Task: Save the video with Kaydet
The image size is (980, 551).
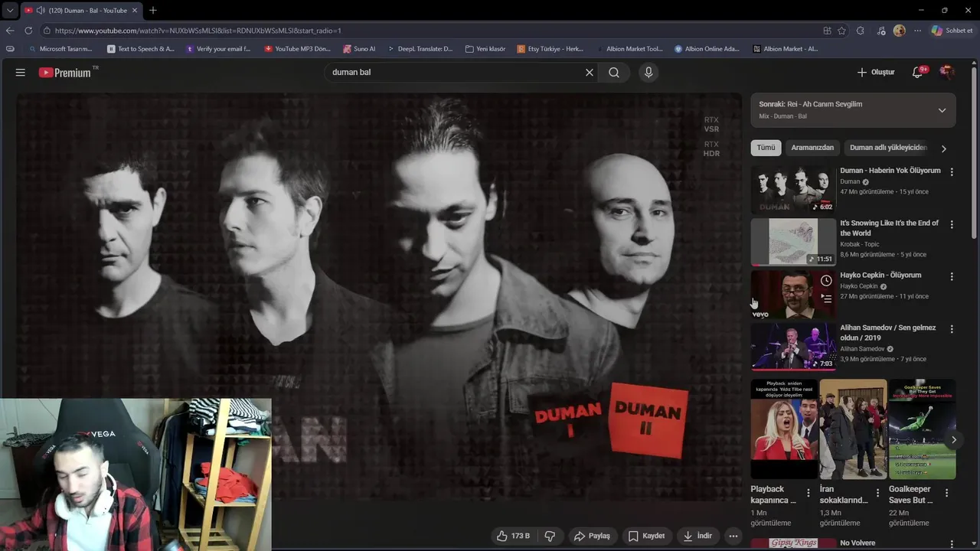Action: coord(646,536)
